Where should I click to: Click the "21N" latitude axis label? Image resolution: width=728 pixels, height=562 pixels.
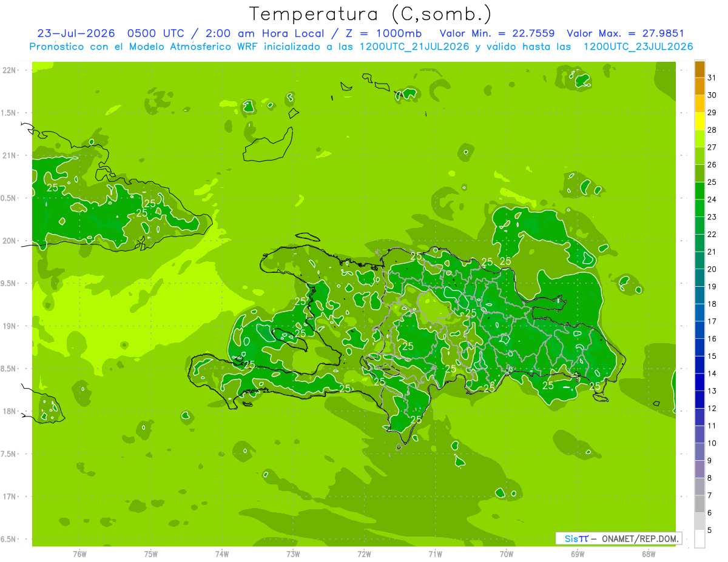tap(10, 156)
